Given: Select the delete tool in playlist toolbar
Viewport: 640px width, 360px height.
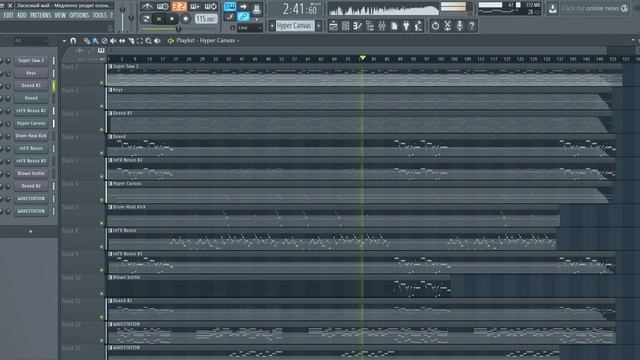Looking at the screenshot, I should [104, 41].
